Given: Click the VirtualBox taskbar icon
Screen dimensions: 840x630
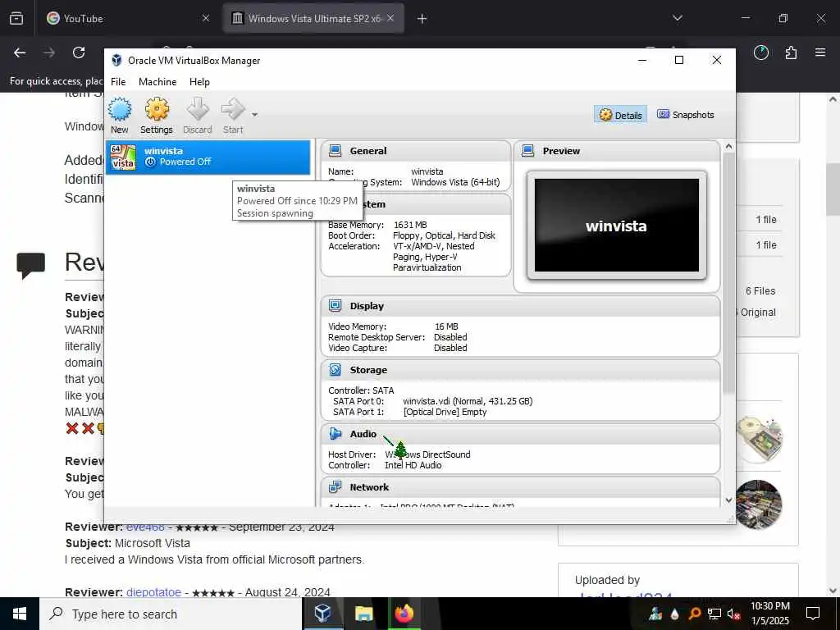Looking at the screenshot, I should click(x=323, y=614).
